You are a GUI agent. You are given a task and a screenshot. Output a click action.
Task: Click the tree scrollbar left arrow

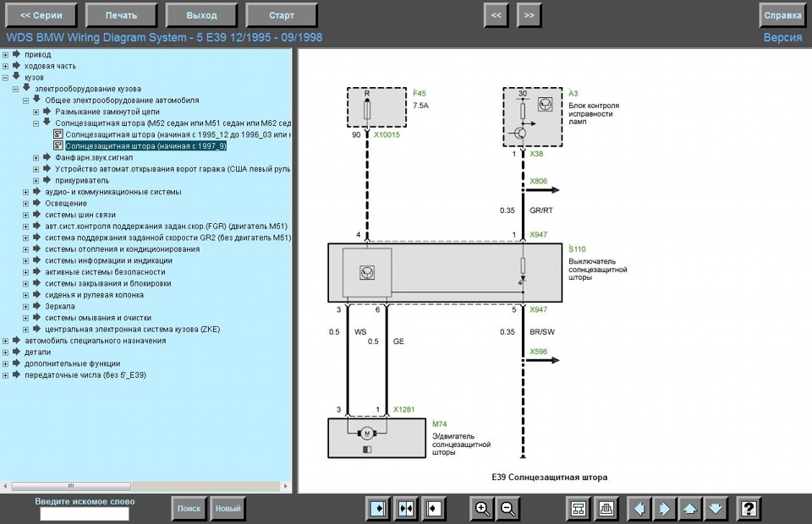click(6, 486)
